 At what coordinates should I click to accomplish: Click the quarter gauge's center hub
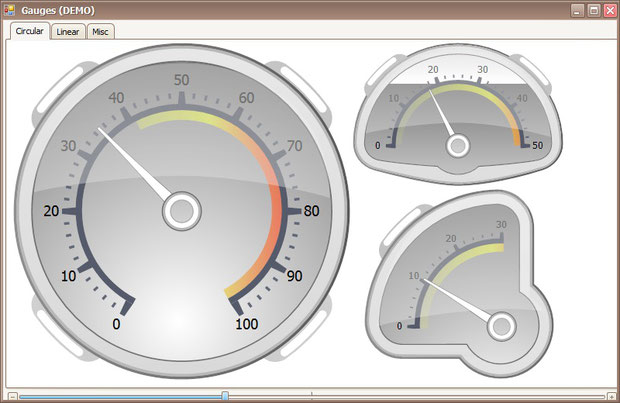point(502,327)
